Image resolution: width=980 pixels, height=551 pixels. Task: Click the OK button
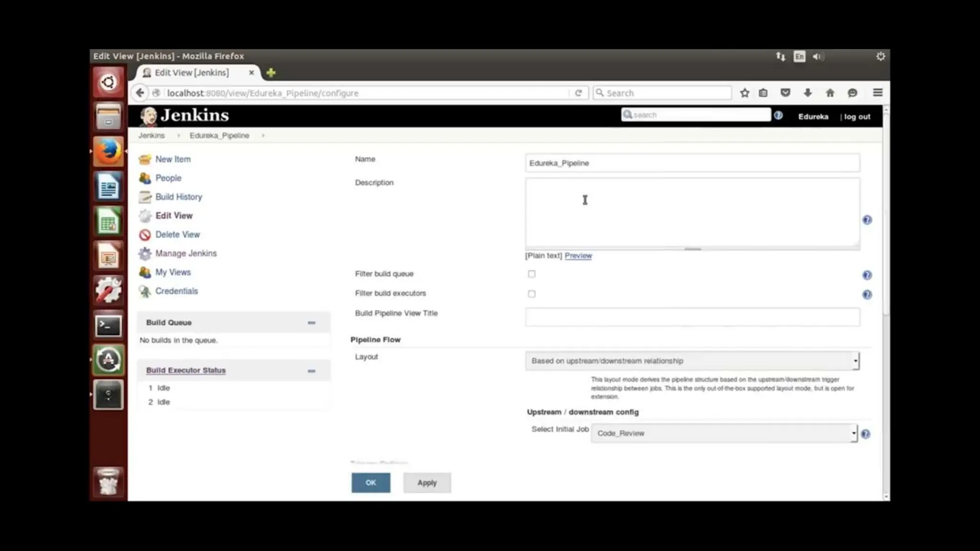(371, 483)
